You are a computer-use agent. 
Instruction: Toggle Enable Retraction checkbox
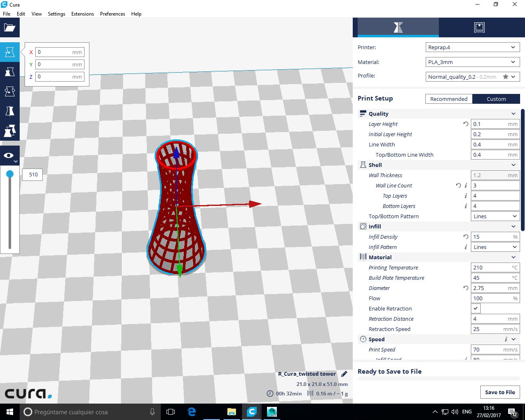(476, 308)
